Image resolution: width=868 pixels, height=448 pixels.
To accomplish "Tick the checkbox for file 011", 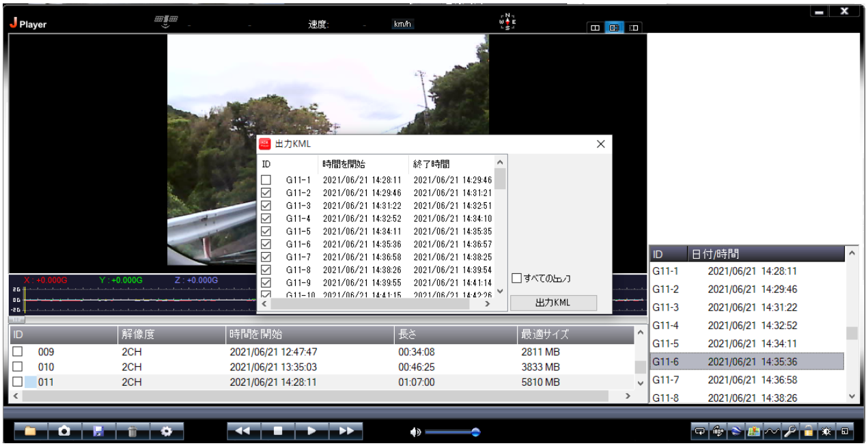I will pos(18,382).
